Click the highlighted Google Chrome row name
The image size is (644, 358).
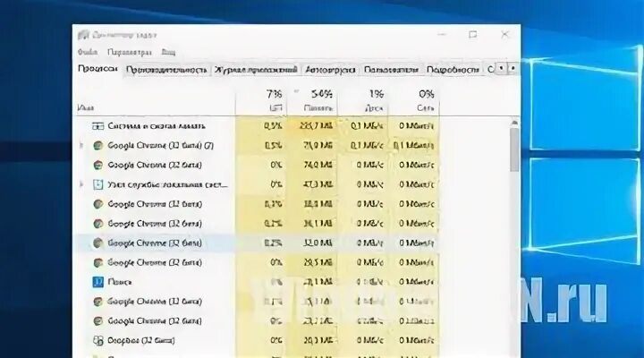click(155, 243)
